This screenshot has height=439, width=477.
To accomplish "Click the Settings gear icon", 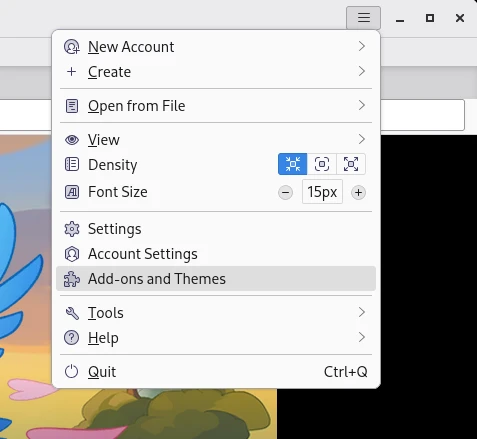I will tap(72, 229).
